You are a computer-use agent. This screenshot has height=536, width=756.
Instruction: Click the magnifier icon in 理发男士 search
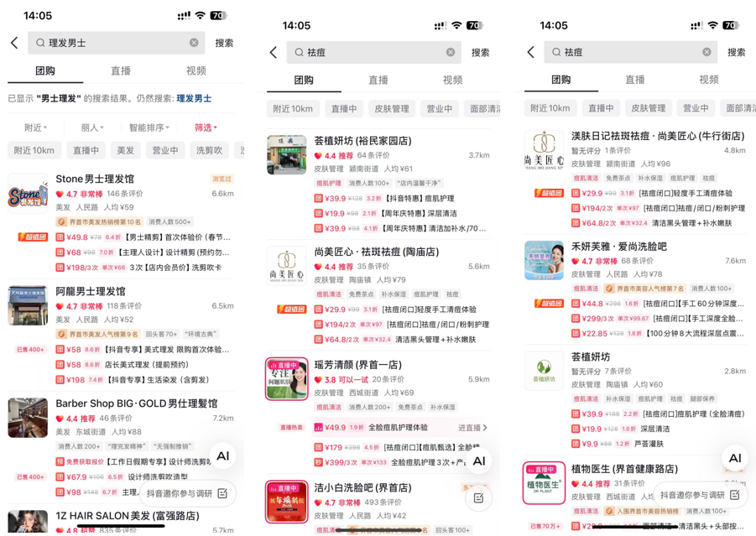[x=40, y=43]
